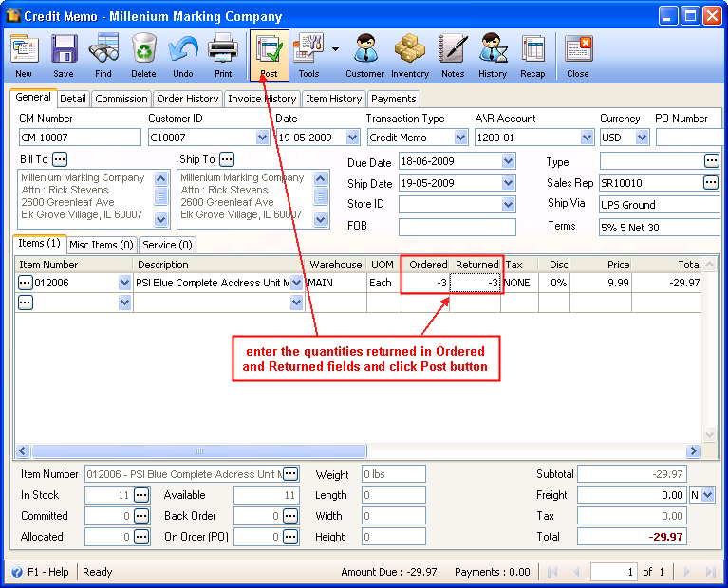Click the Freight amount field
Image resolution: width=728 pixels, height=588 pixels.
(632, 495)
